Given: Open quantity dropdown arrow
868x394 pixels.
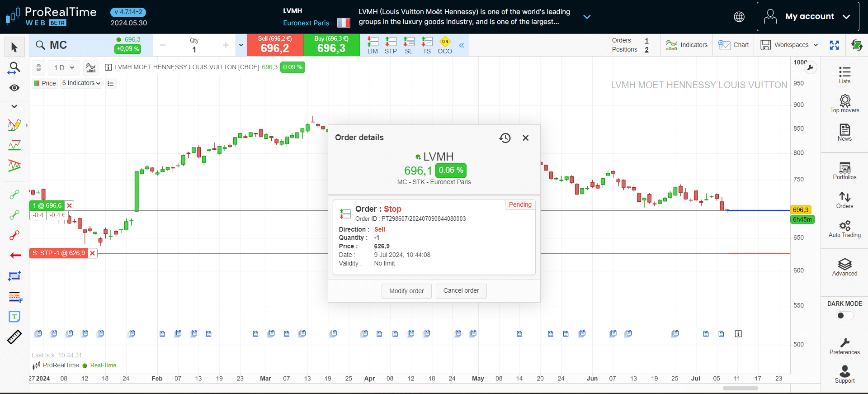Looking at the screenshot, I should (x=241, y=45).
